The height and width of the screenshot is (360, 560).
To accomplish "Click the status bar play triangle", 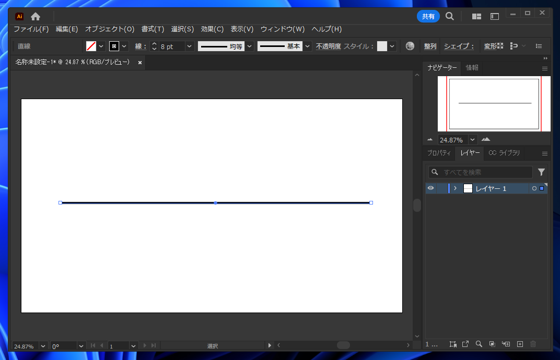I will tap(270, 345).
